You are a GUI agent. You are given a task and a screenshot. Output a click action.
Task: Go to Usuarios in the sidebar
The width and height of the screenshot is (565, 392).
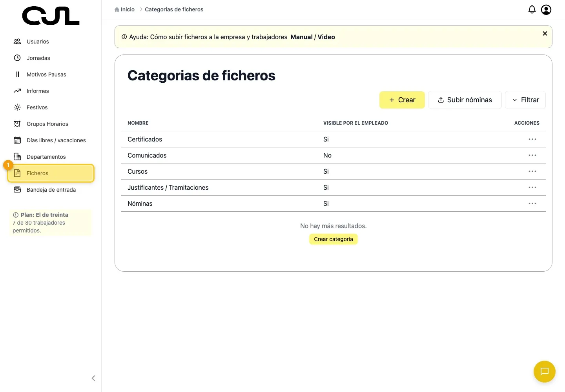[51, 42]
